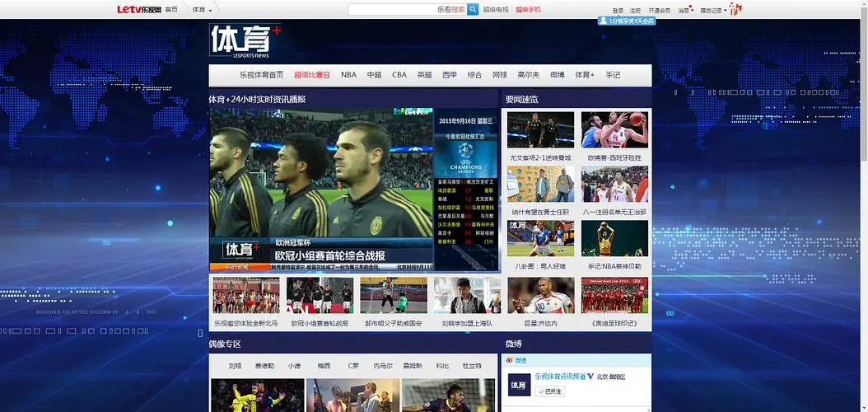Click the 1分钟享受7天会员 banner
Image resolution: width=868 pixels, height=412 pixels.
(626, 21)
